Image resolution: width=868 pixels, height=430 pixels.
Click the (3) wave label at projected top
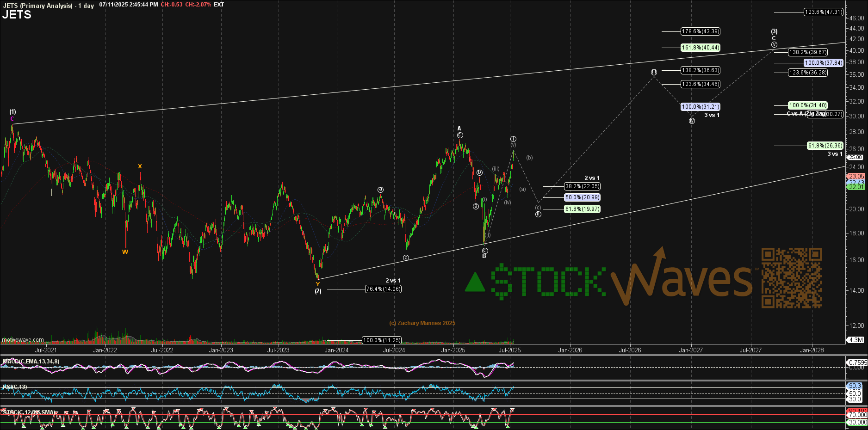[x=774, y=31]
